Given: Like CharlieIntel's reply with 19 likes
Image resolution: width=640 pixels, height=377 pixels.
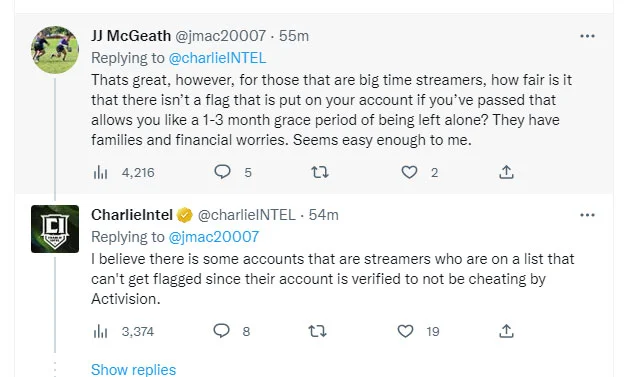Looking at the screenshot, I should pos(405,331).
